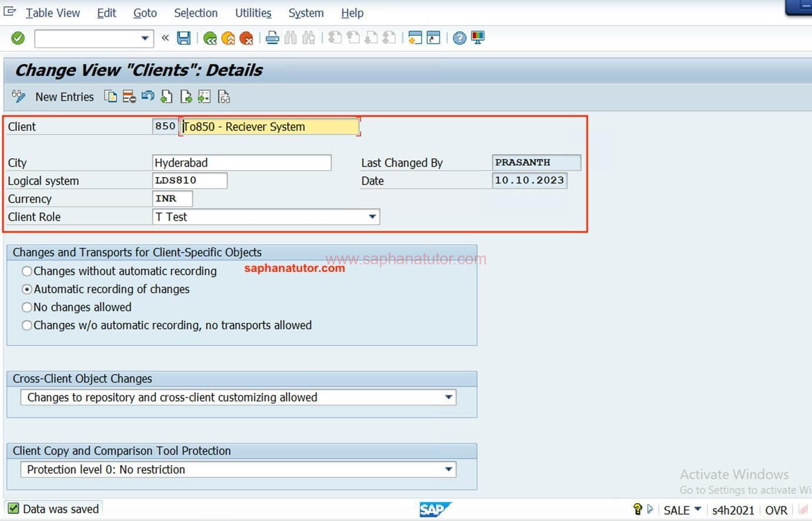Click the document-with-glasses icon in application toolbar
The height and width of the screenshot is (521, 812).
coord(224,97)
